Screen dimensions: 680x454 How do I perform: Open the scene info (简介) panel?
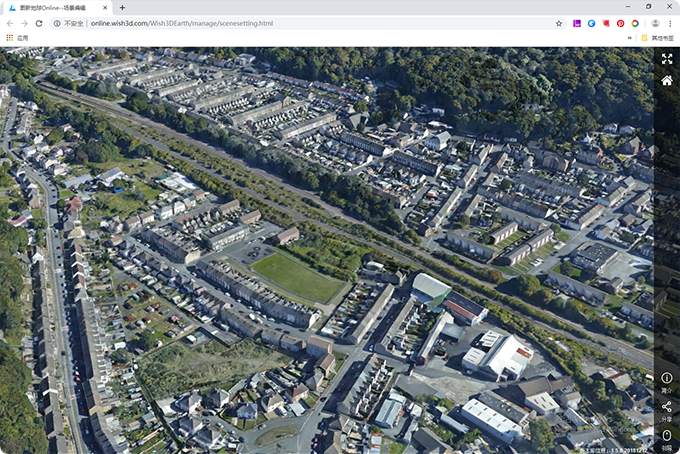pos(667,382)
